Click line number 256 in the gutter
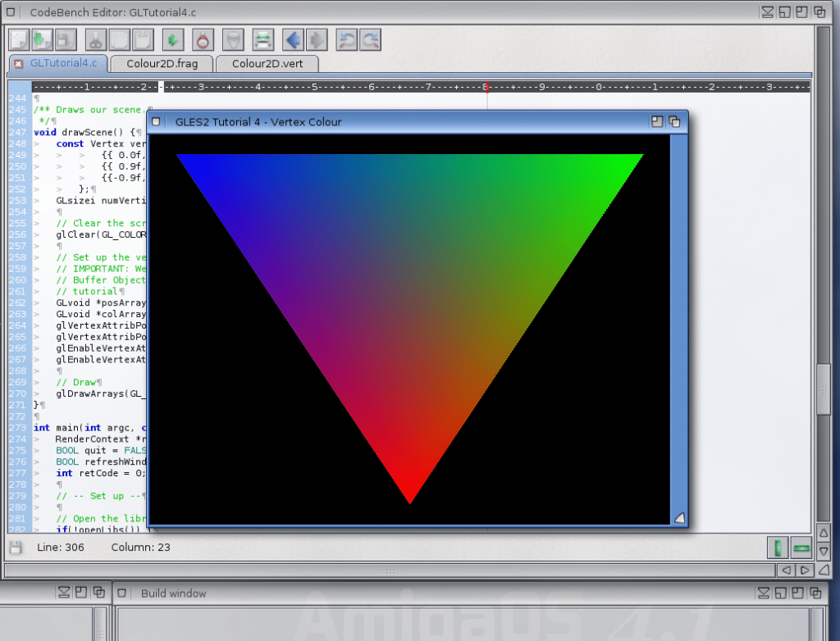The width and height of the screenshot is (840, 641). (x=18, y=234)
